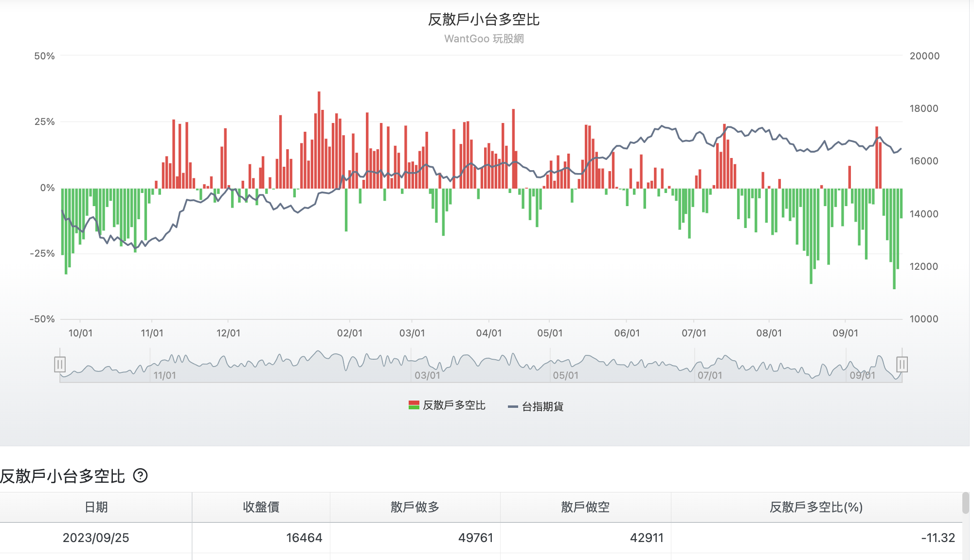Click the table vertical scrollbar thumb
The image size is (974, 560).
click(x=966, y=503)
